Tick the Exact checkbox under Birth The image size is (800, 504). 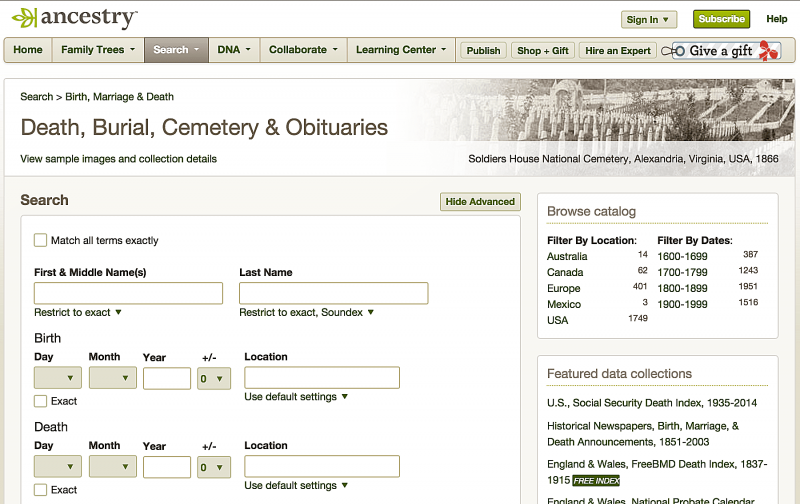point(40,401)
